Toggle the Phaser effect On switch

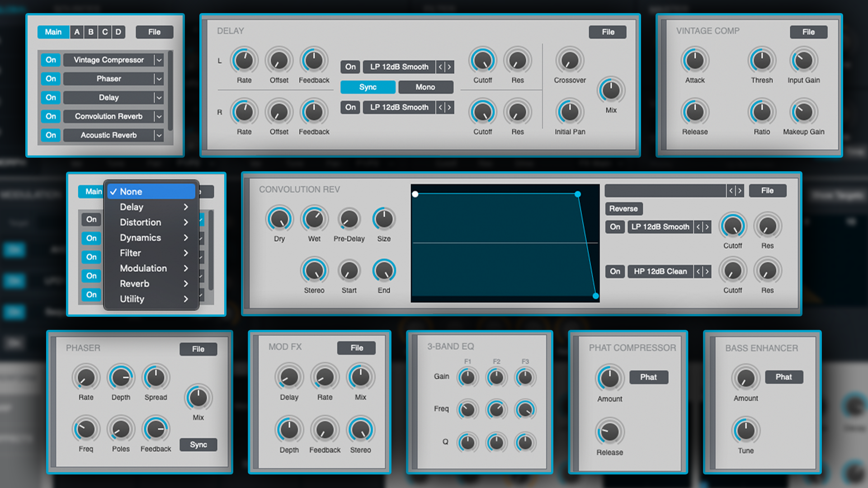[x=51, y=79]
